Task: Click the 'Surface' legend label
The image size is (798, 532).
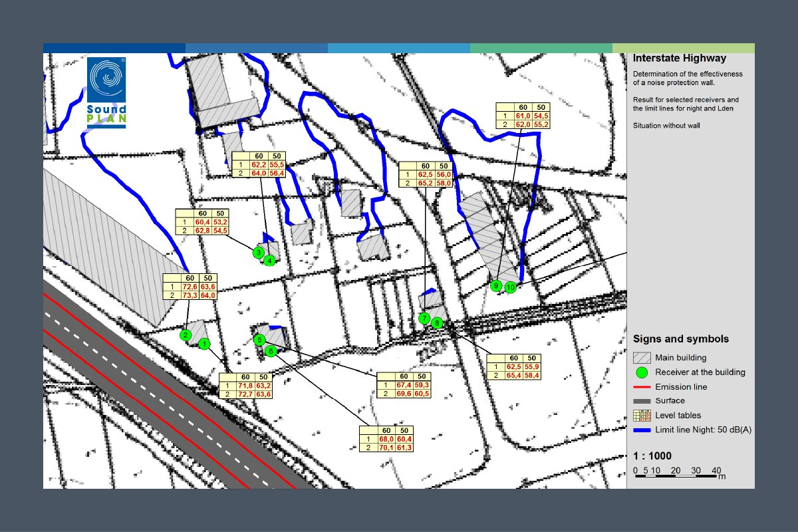Action: coord(670,401)
